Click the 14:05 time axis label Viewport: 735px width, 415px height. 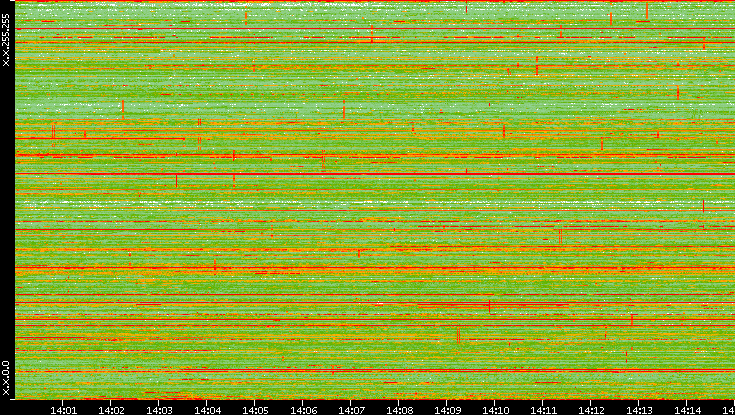[x=255, y=410]
